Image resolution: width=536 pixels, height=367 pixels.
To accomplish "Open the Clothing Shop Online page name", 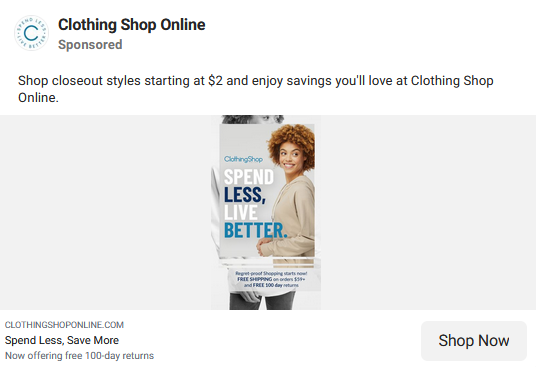I will (132, 25).
